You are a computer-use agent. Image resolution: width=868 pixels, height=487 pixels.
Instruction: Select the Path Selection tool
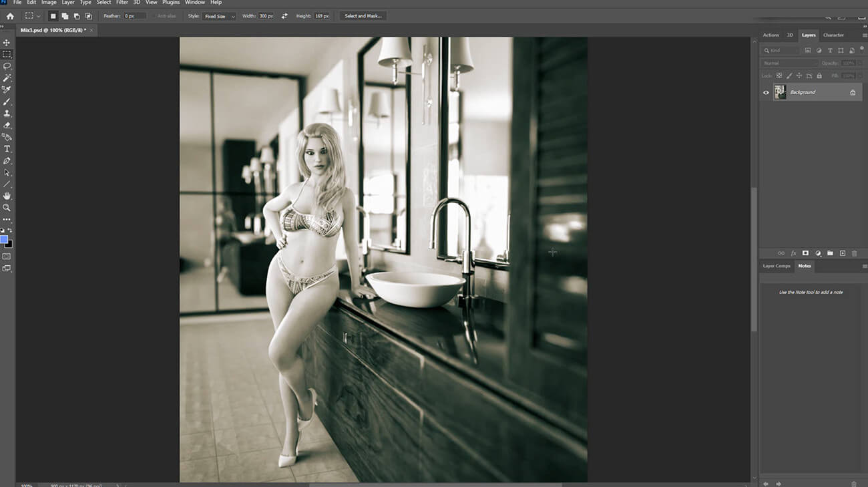coord(7,172)
